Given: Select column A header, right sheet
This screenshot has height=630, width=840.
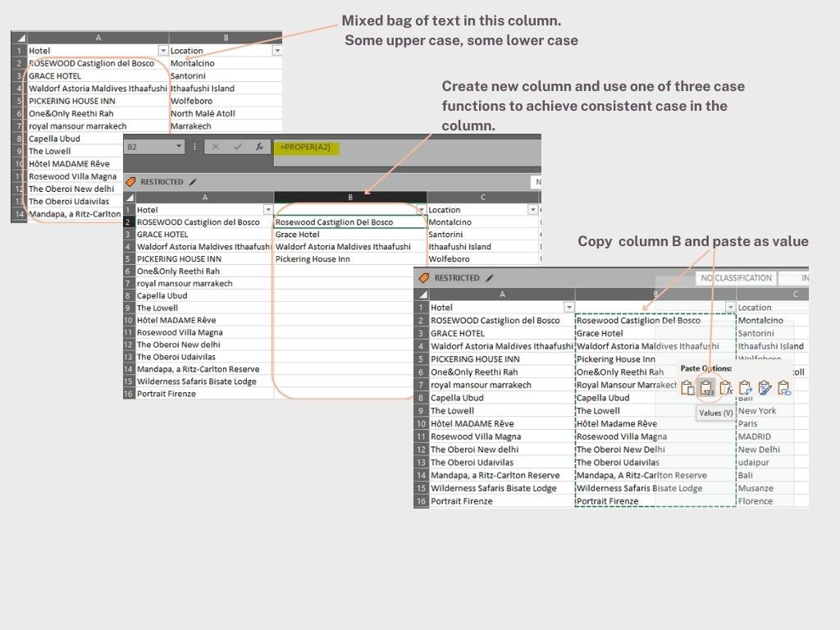Looking at the screenshot, I should click(502, 294).
